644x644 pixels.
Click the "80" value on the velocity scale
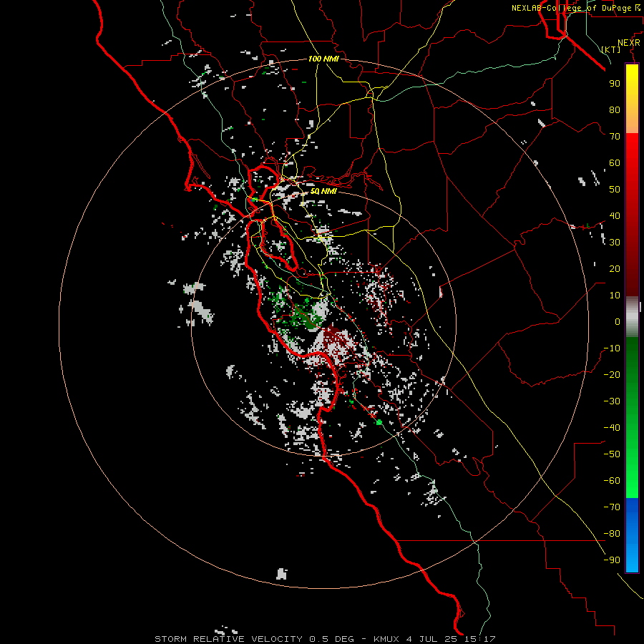[x=615, y=109]
